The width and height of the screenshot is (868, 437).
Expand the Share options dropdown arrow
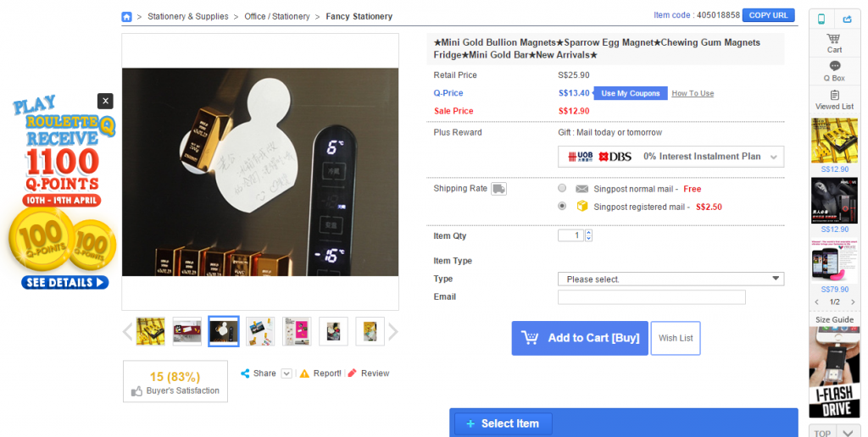coord(287,373)
